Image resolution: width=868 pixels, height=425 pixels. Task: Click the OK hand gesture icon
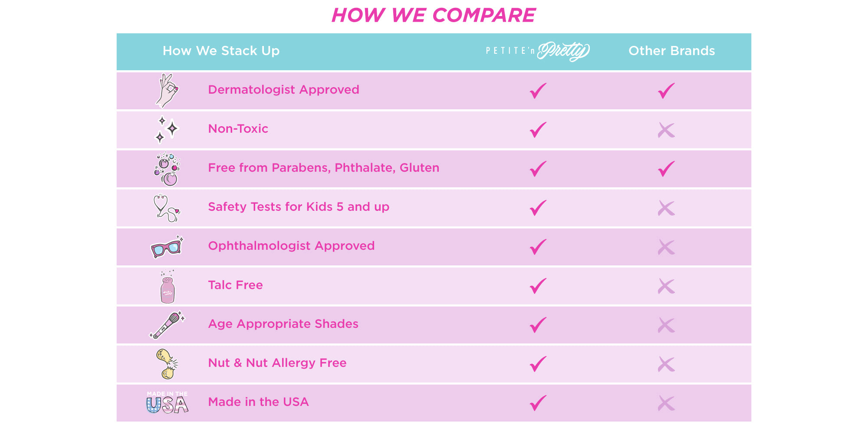[167, 91]
